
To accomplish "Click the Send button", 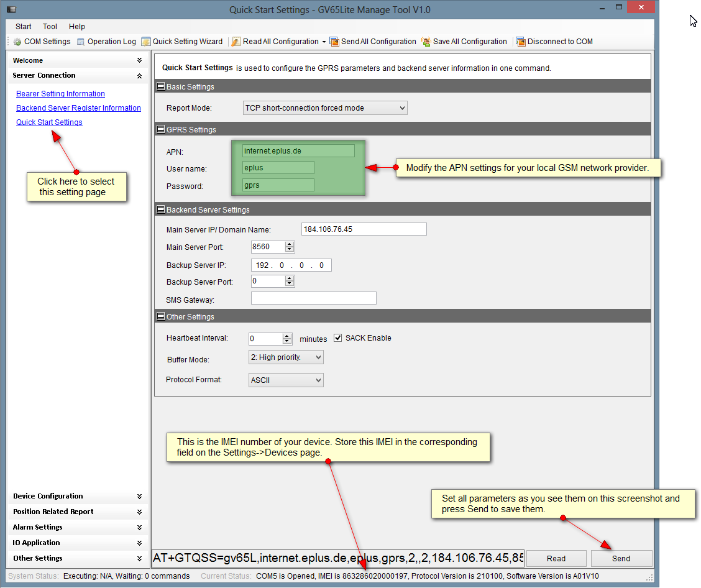I will [x=621, y=559].
